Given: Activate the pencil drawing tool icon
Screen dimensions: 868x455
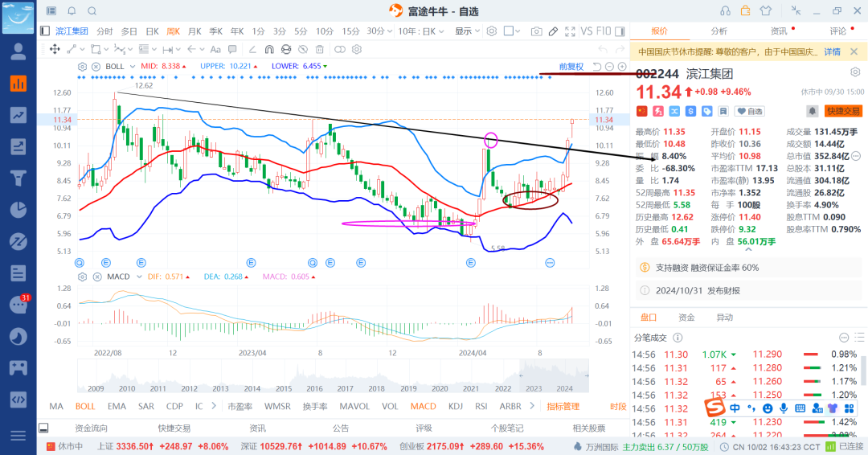Looking at the screenshot, I should pos(553,31).
